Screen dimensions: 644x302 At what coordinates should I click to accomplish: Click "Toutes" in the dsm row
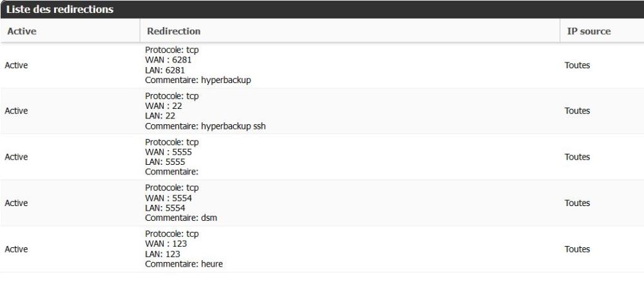tap(577, 203)
